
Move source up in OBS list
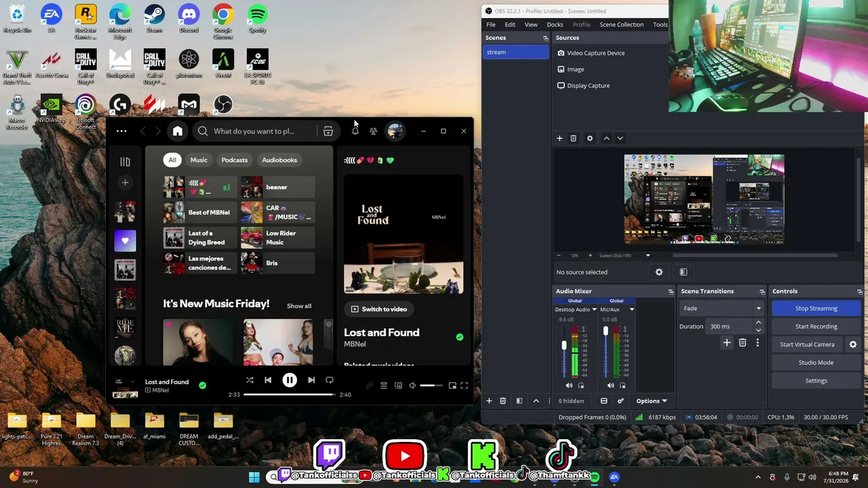coord(606,138)
